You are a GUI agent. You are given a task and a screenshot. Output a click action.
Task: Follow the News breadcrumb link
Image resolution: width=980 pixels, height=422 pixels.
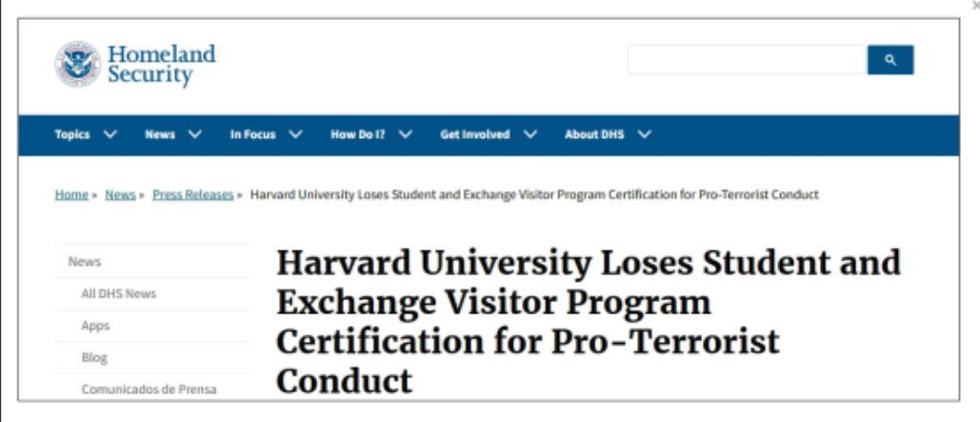[x=120, y=194]
